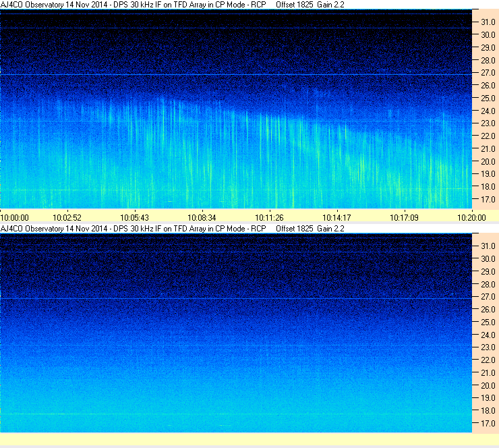The height and width of the screenshot is (448, 499).
Task: Select the 21.0 frequency label on lower spectrogram
Action: 488,372
